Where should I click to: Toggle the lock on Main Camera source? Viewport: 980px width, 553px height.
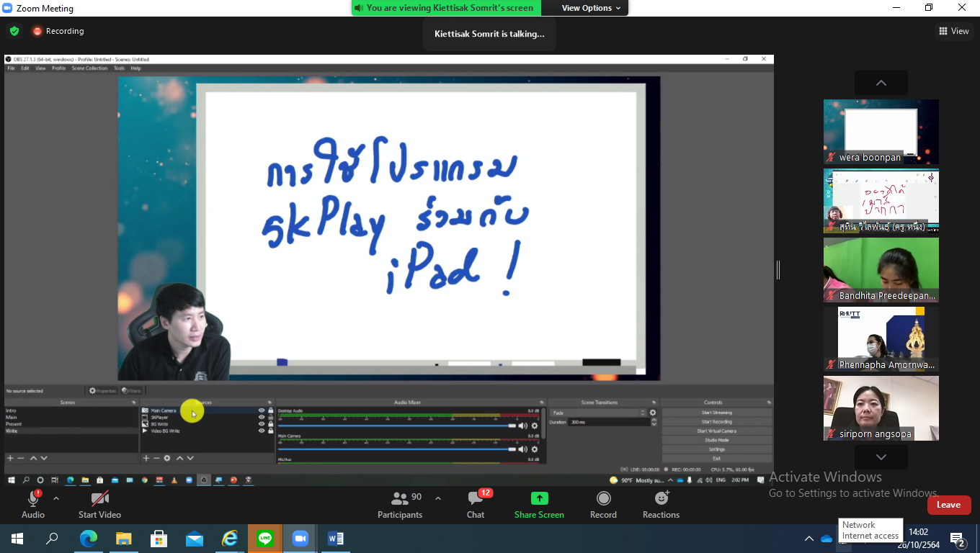coord(271,410)
